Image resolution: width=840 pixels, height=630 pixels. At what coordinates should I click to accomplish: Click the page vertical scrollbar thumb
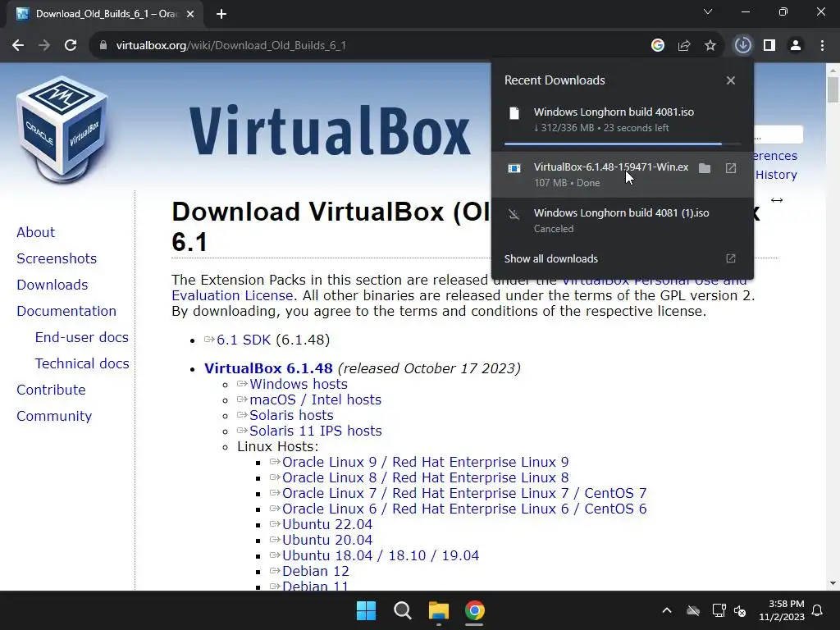click(833, 89)
